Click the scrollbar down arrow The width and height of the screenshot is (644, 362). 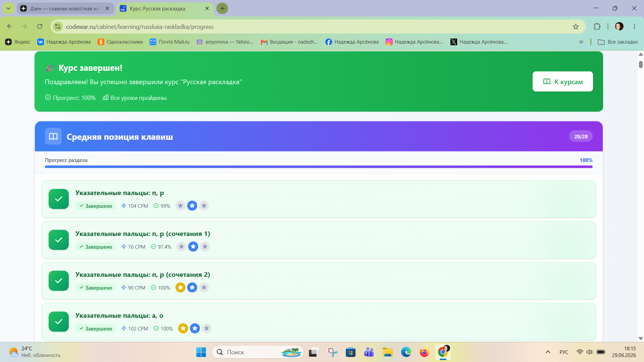(x=641, y=339)
